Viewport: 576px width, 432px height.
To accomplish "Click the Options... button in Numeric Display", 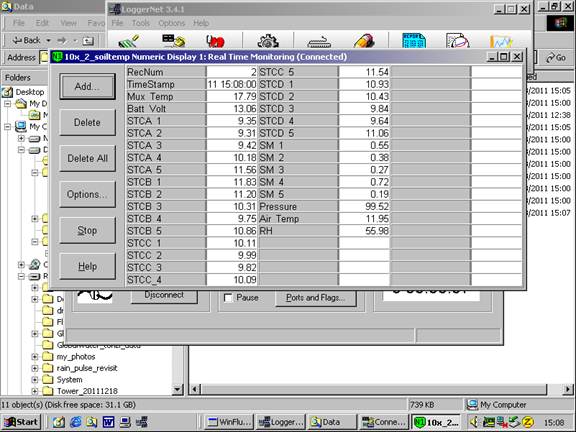I will 87,194.
